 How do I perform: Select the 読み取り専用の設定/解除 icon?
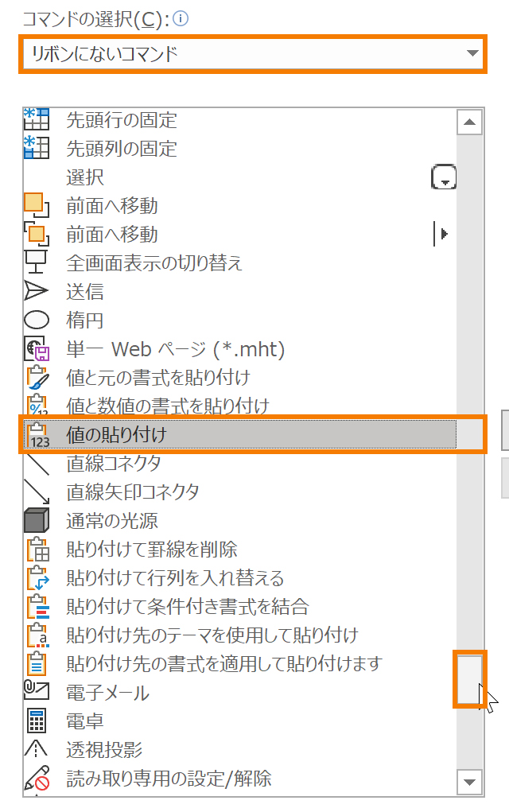click(x=37, y=778)
